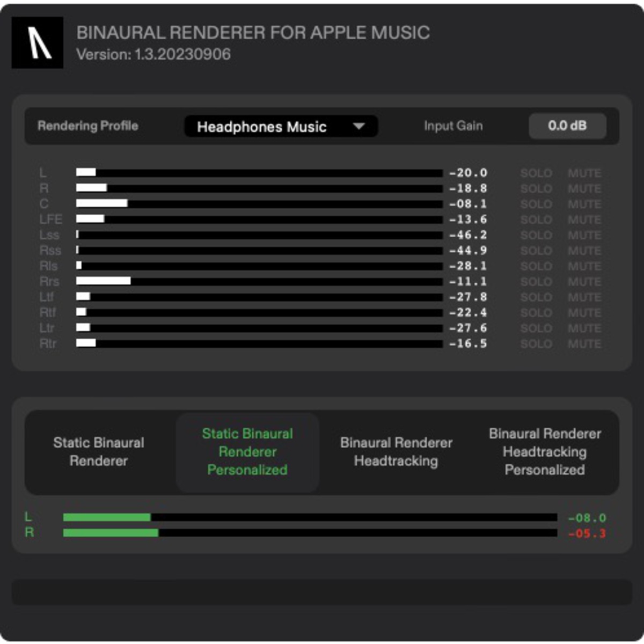Mute the Rrs channel
This screenshot has width=644, height=644.
pyautogui.click(x=584, y=281)
